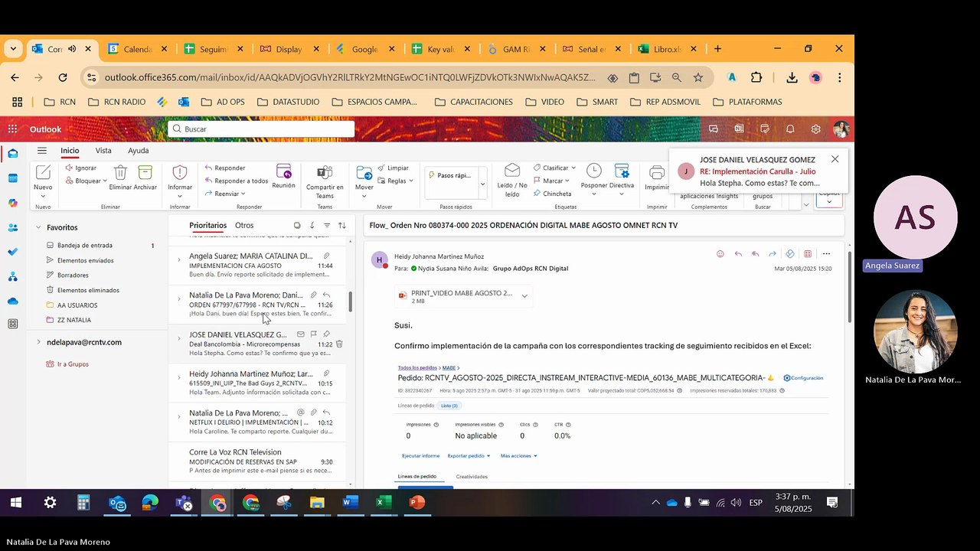Viewport: 980px width, 551px height.
Task: Click Chincheta pin button in ribbon
Action: click(551, 194)
